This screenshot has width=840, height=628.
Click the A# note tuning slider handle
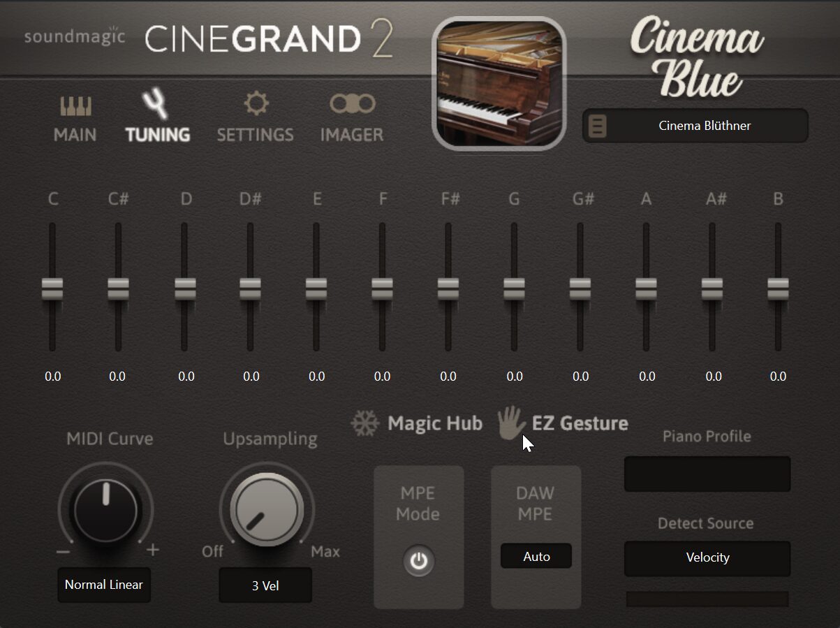tap(712, 289)
